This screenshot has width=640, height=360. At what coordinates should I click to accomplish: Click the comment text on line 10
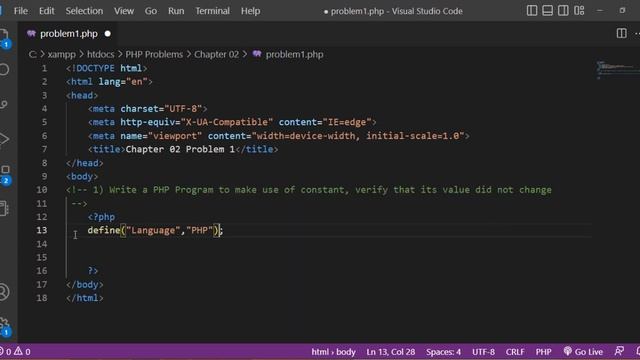click(309, 190)
